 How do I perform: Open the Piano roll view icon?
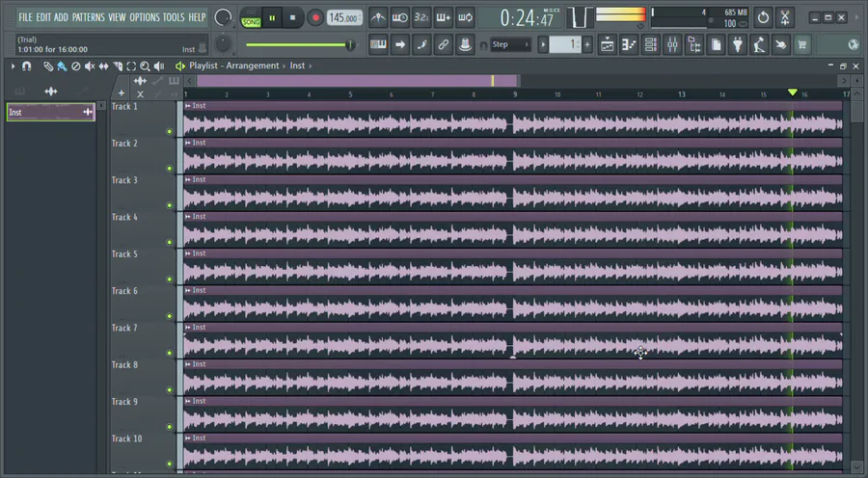pyautogui.click(x=629, y=44)
